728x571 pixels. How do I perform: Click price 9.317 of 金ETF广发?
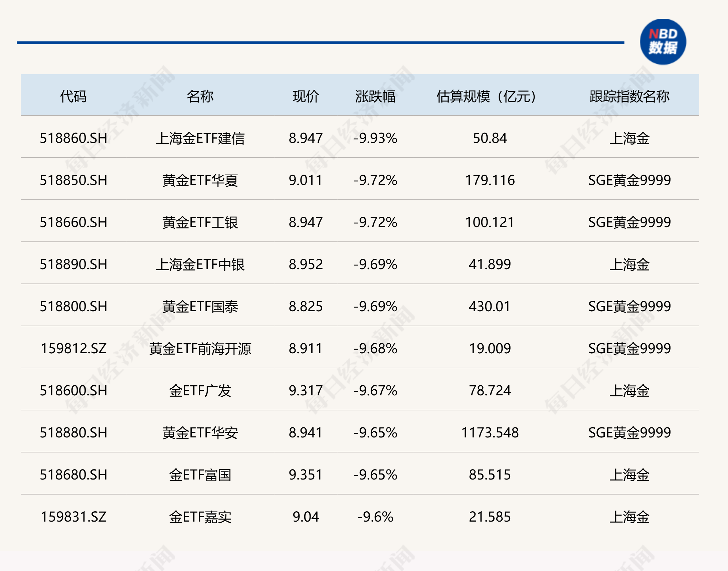coord(306,391)
